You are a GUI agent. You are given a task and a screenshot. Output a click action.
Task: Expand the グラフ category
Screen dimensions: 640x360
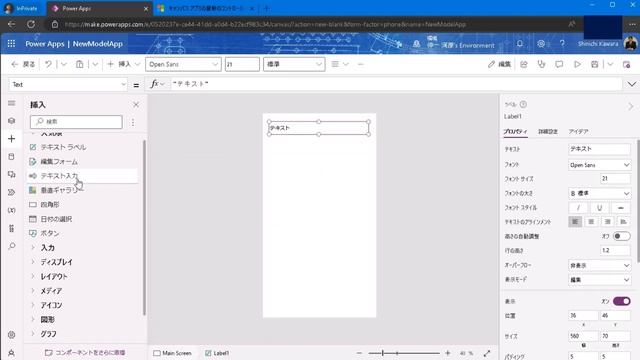[33, 334]
